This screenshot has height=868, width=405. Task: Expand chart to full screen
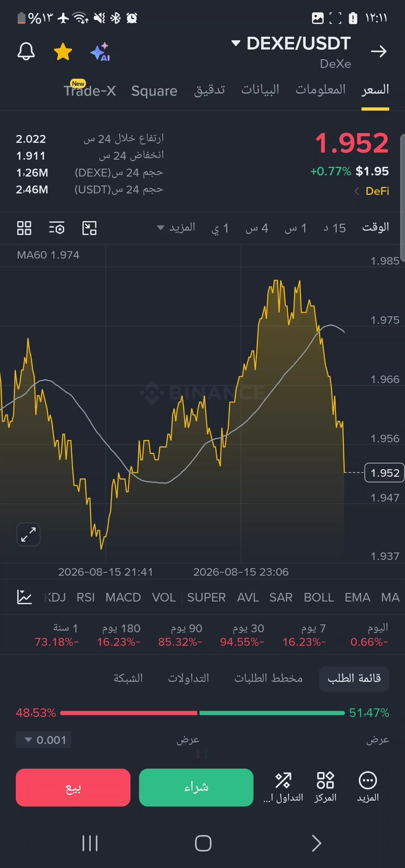pos(28,534)
